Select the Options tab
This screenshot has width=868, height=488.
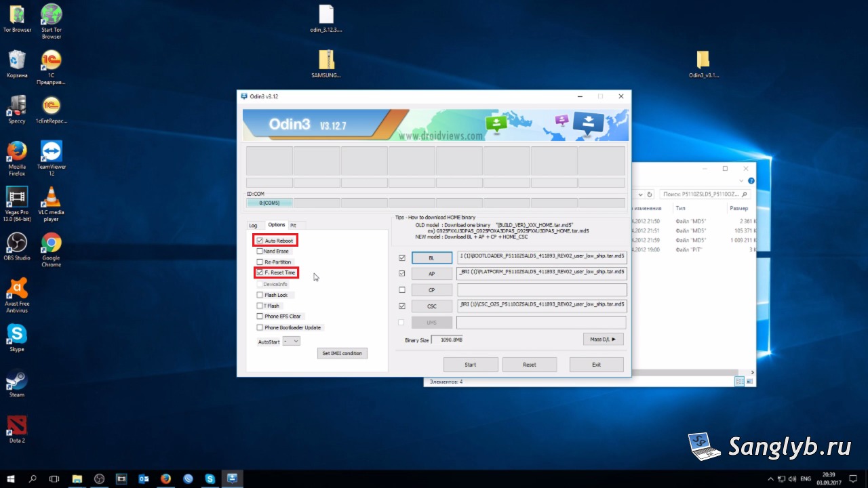point(276,224)
